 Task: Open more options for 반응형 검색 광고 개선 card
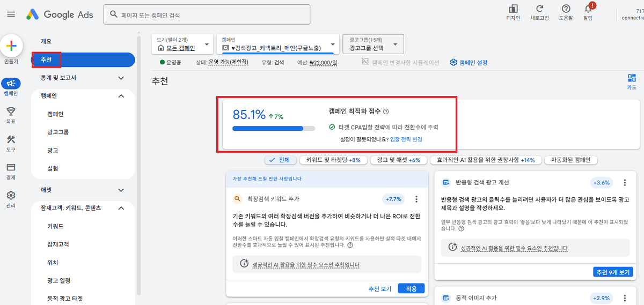pyautogui.click(x=624, y=183)
